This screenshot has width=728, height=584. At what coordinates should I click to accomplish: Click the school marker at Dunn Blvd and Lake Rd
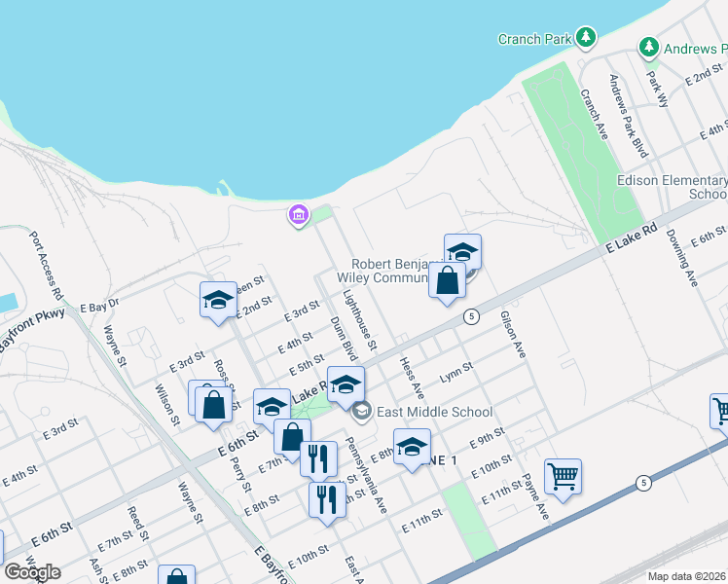pyautogui.click(x=346, y=385)
